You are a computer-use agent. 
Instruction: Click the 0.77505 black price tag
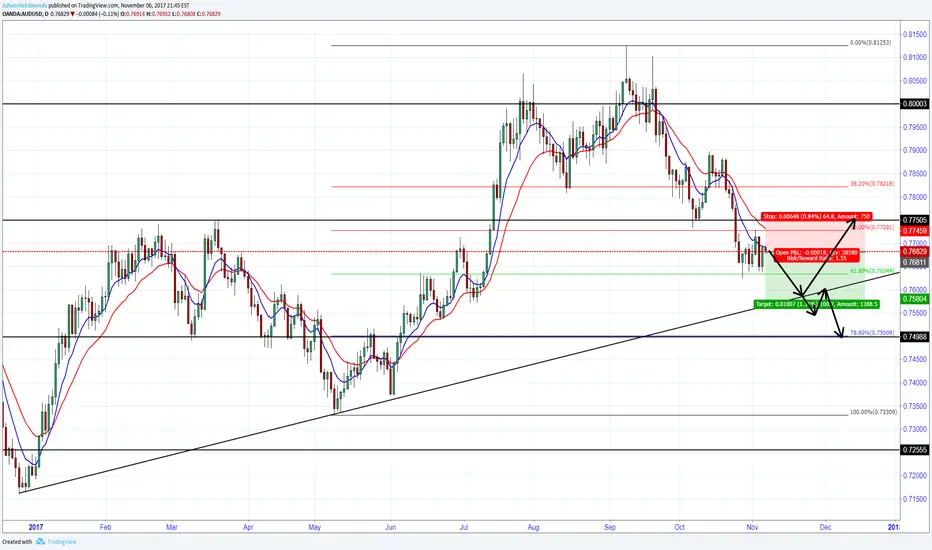pyautogui.click(x=915, y=220)
